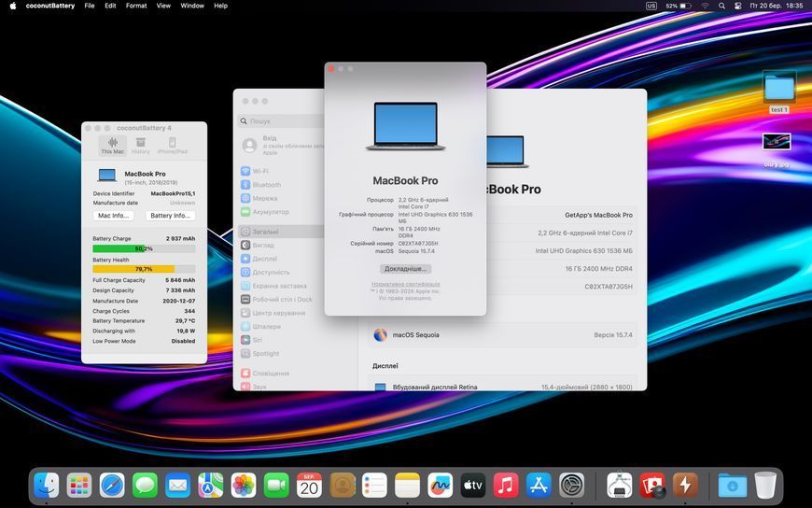Open Maps app in the Dock
Image resolution: width=812 pixels, height=508 pixels.
[x=211, y=486]
